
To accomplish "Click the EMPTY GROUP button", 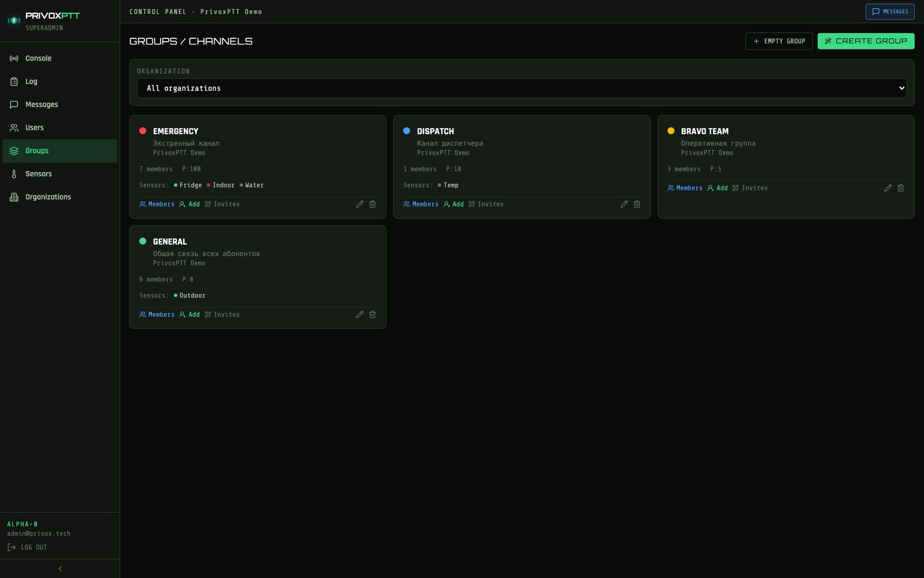I will click(779, 41).
